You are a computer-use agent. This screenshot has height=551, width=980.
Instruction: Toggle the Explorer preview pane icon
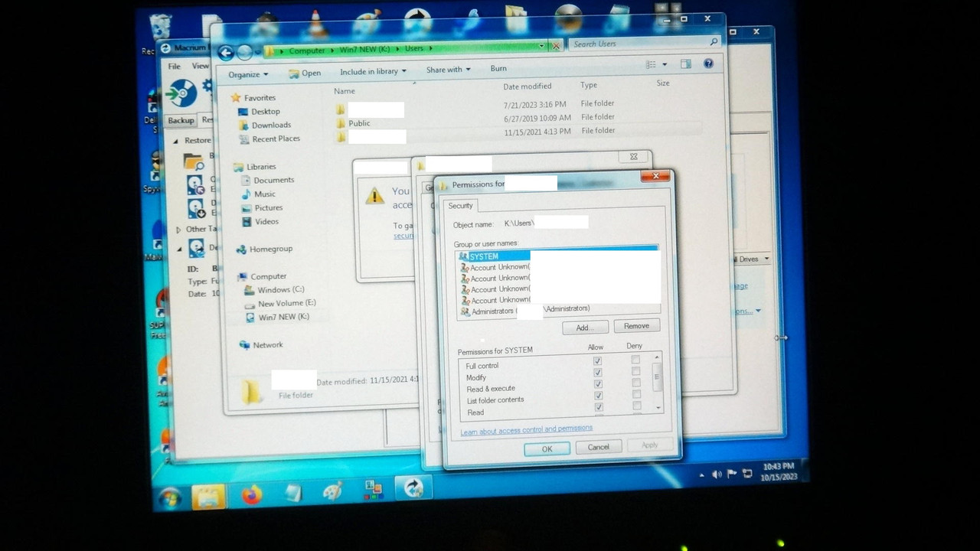[686, 64]
